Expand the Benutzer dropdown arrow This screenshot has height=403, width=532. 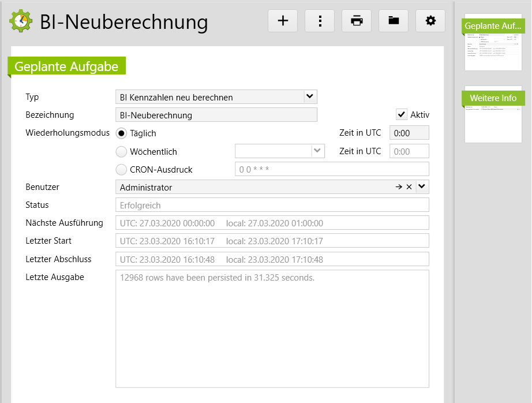422,187
